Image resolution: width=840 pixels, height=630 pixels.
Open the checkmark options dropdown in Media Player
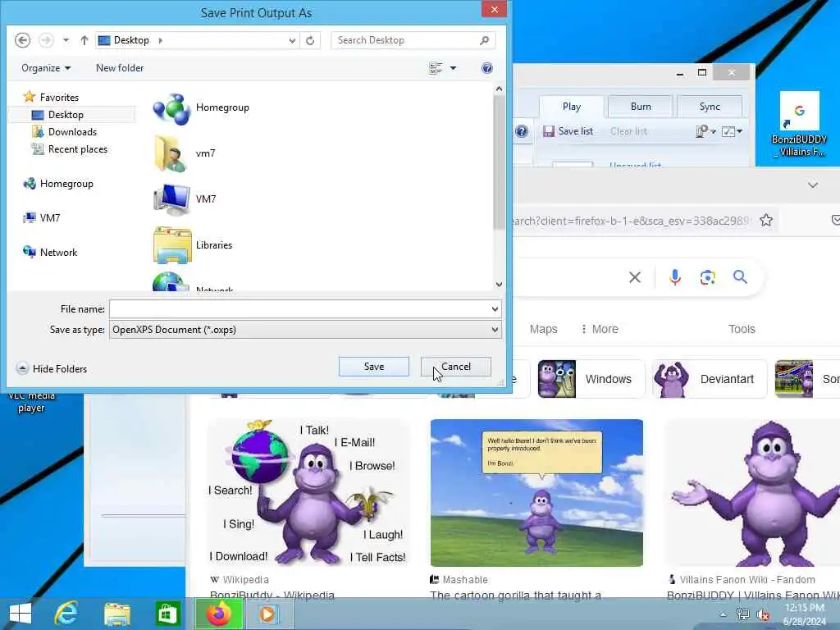(732, 131)
